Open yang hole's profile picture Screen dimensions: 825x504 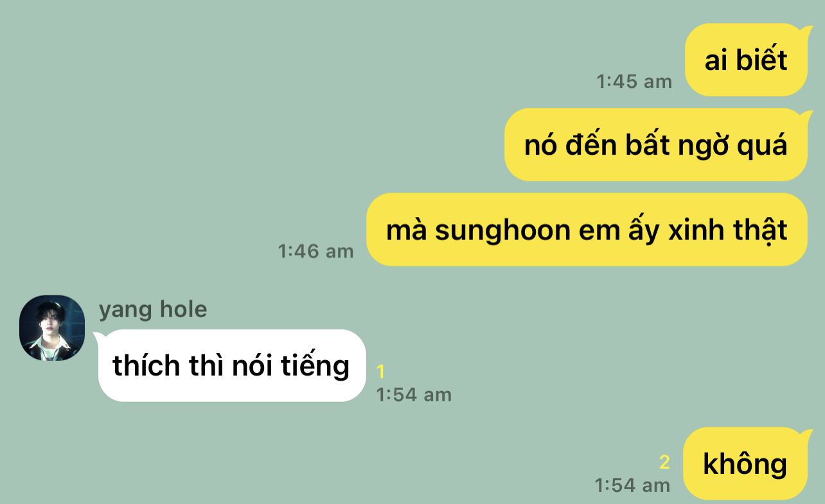tap(52, 328)
